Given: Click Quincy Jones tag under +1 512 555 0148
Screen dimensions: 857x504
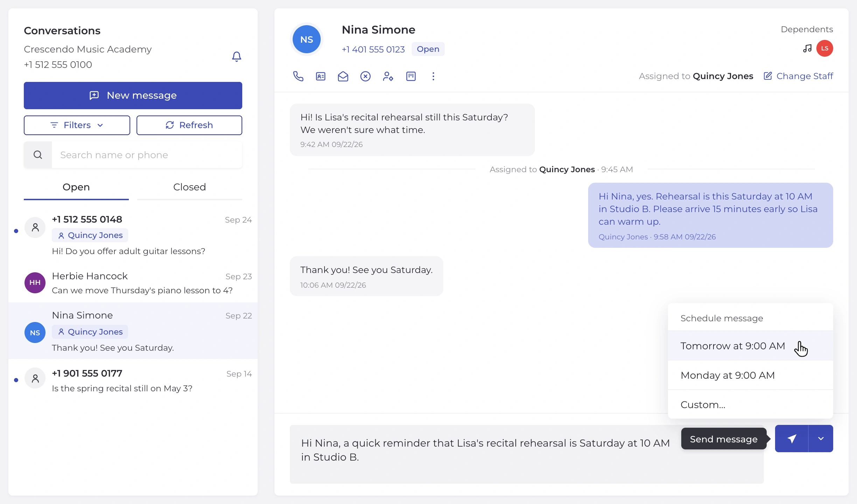Looking at the screenshot, I should point(90,235).
